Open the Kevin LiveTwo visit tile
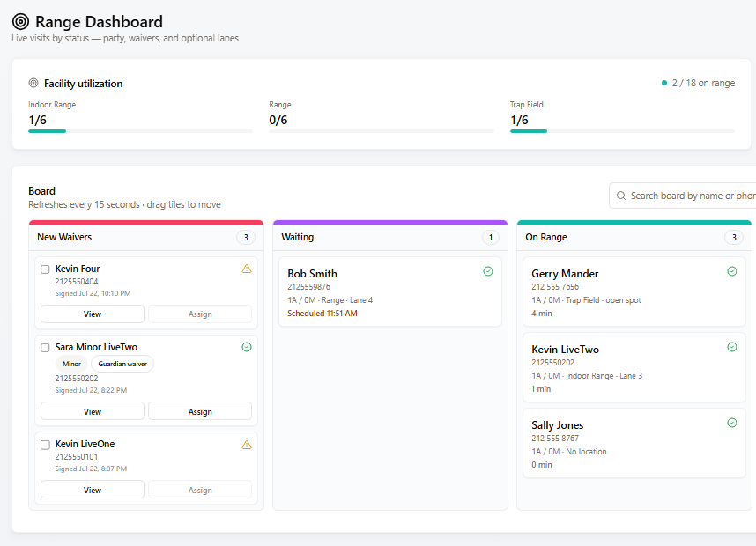 point(634,367)
